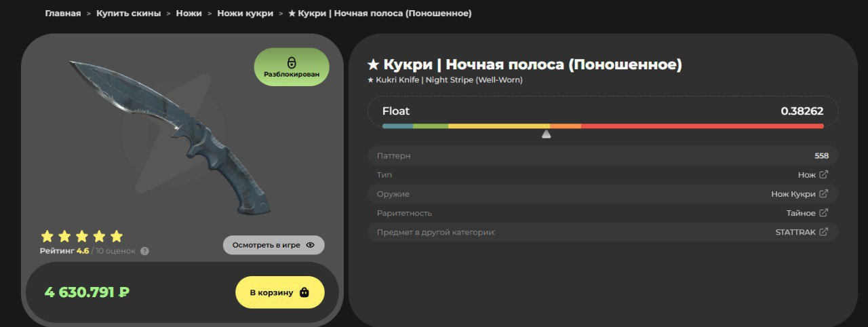Navigate to the Ножи breadcrumb item
This screenshot has width=868, height=327.
189,14
